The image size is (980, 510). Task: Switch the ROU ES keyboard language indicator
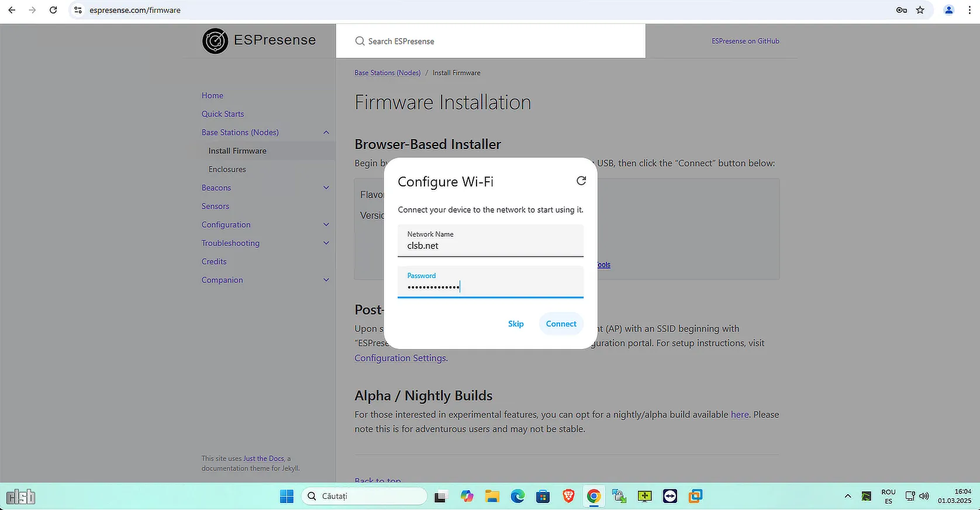click(888, 497)
